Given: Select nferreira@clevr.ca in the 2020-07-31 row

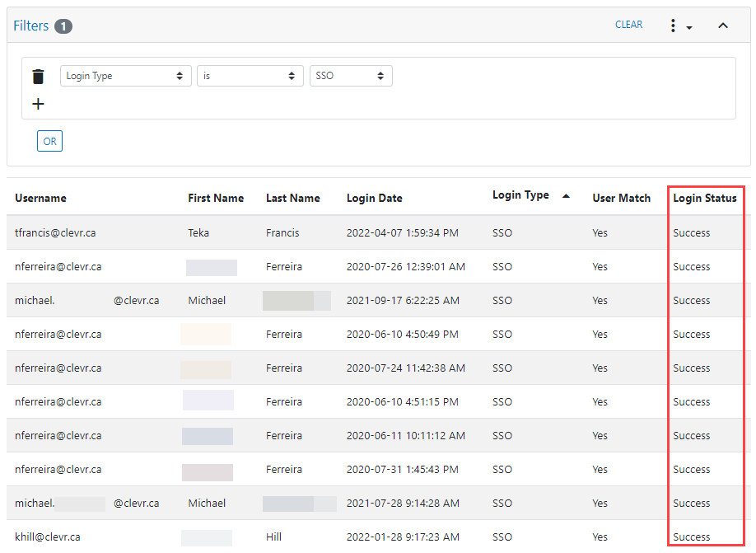Looking at the screenshot, I should (58, 469).
